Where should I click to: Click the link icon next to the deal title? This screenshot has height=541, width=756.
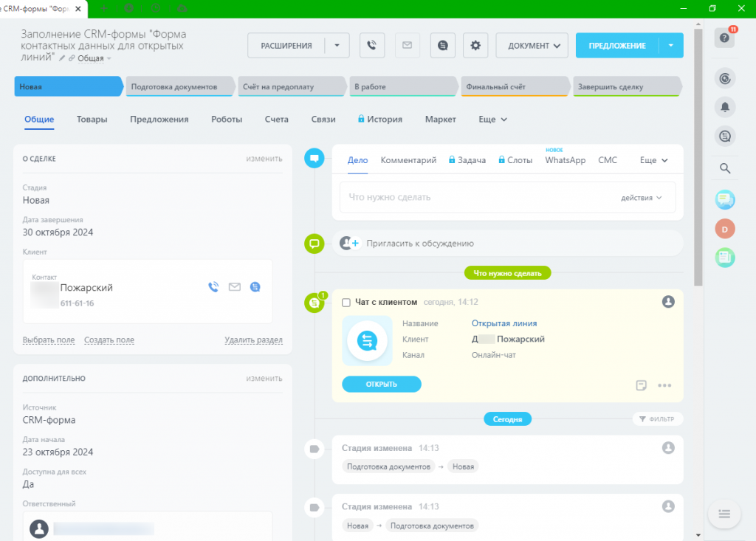click(x=72, y=58)
